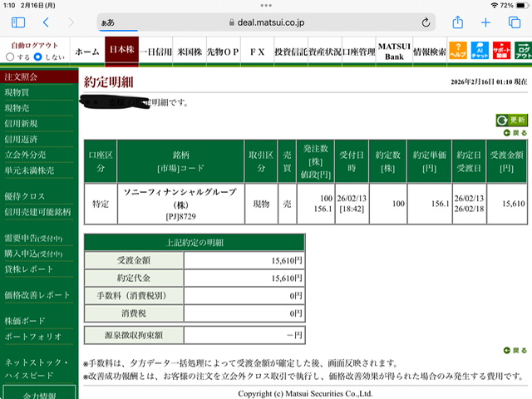Click the green ログアウト icon

click(x=523, y=51)
